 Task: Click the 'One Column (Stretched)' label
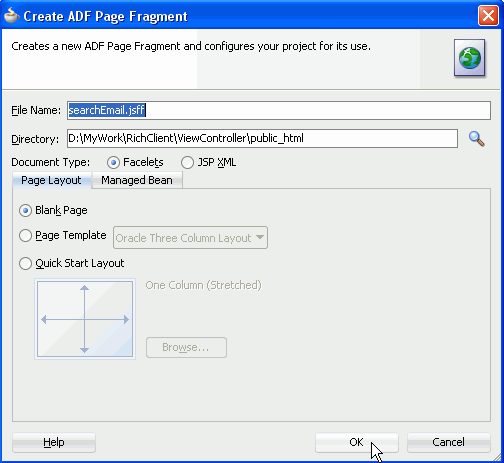(x=203, y=285)
